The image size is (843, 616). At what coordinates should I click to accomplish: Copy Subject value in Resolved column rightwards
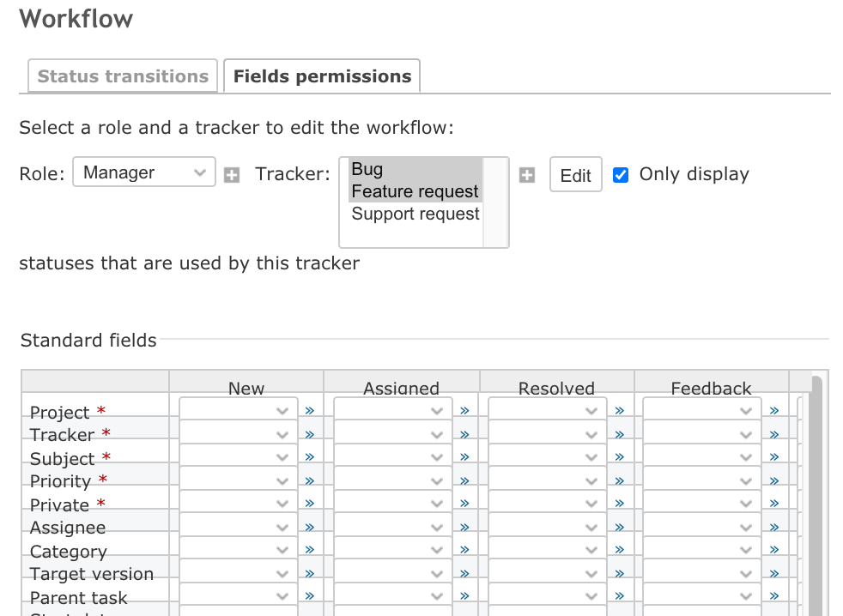click(619, 457)
